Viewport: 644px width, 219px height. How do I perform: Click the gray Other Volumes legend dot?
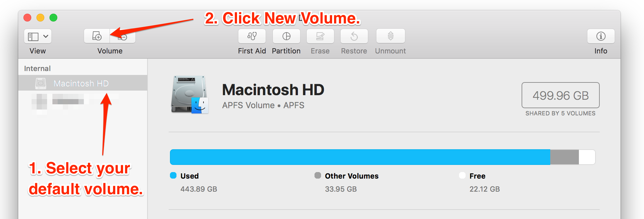tap(318, 176)
